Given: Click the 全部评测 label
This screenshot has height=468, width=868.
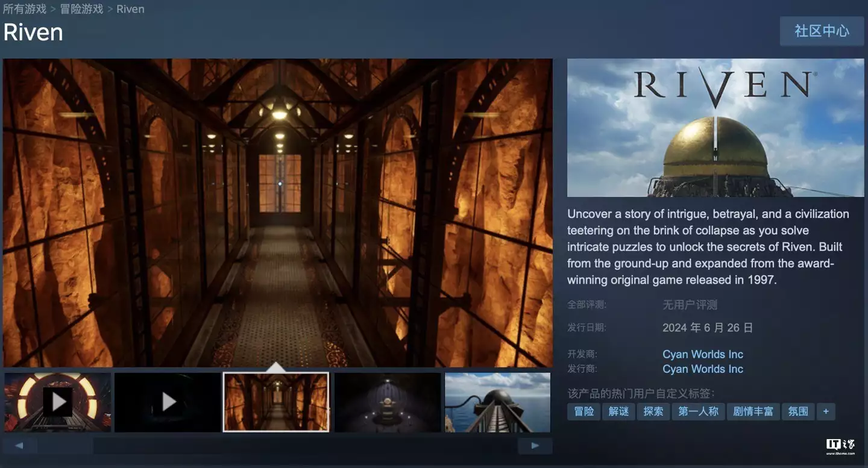Looking at the screenshot, I should pos(587,305).
